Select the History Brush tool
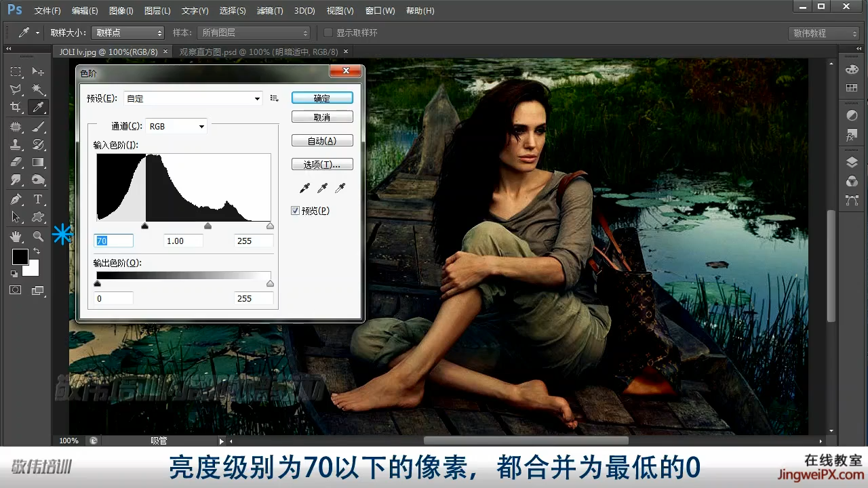This screenshot has width=868, height=488. (38, 144)
